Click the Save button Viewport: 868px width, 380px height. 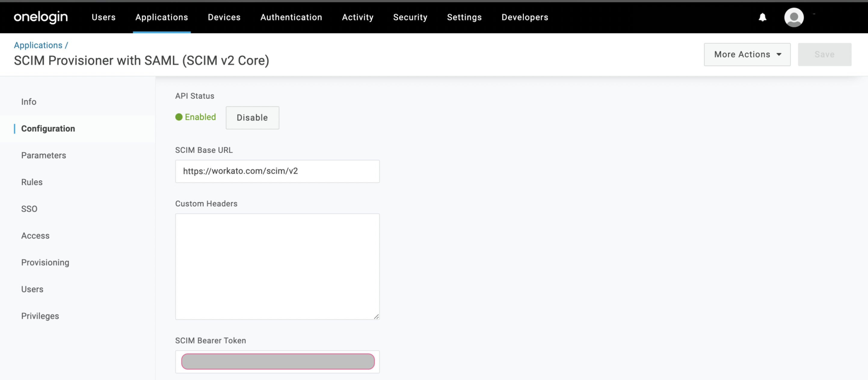pos(824,54)
